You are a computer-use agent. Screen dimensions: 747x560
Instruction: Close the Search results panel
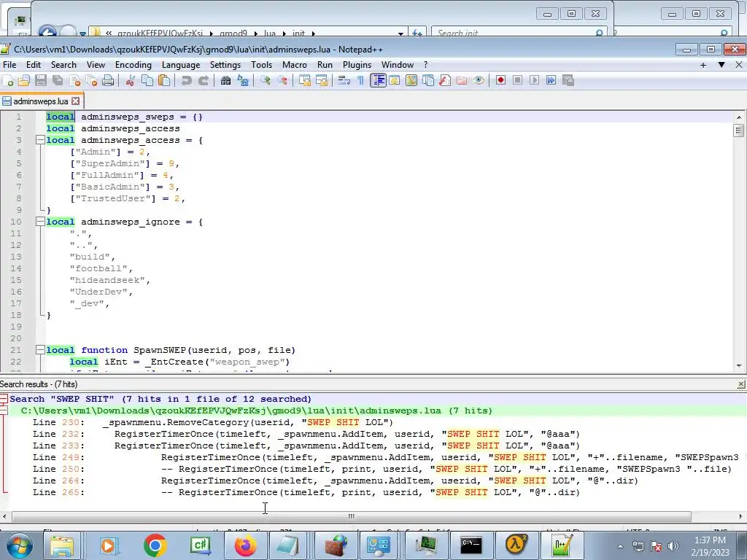[x=741, y=384]
